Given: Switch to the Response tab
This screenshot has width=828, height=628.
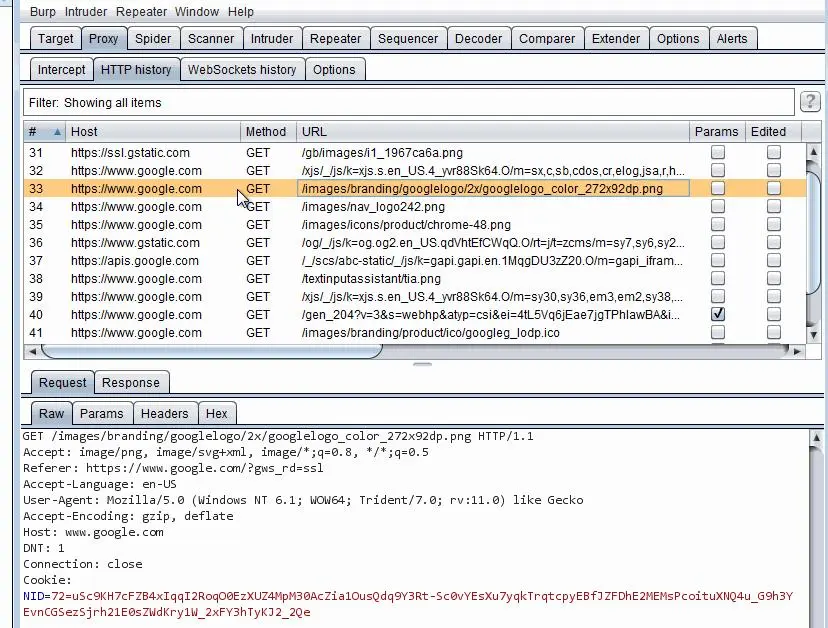Looking at the screenshot, I should point(131,382).
